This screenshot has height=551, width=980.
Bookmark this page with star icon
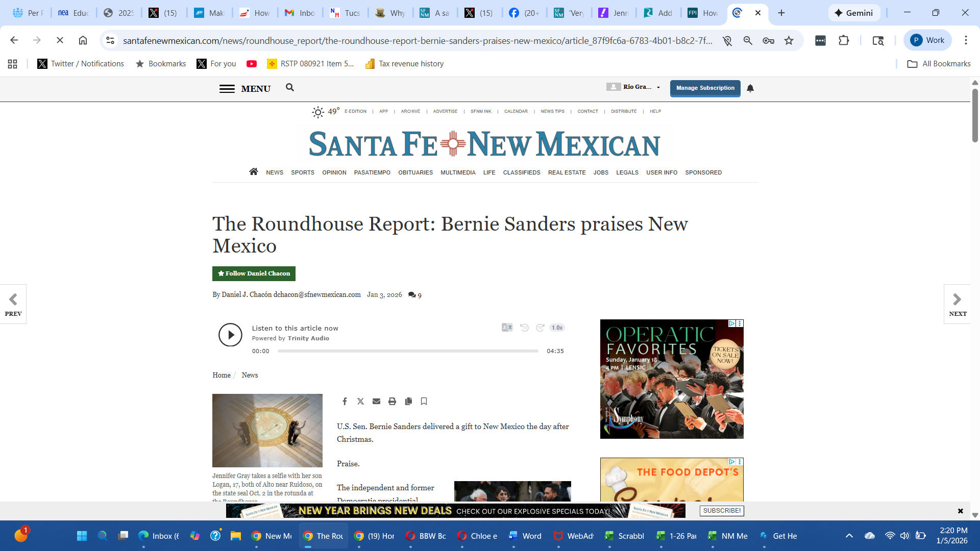pos(789,40)
